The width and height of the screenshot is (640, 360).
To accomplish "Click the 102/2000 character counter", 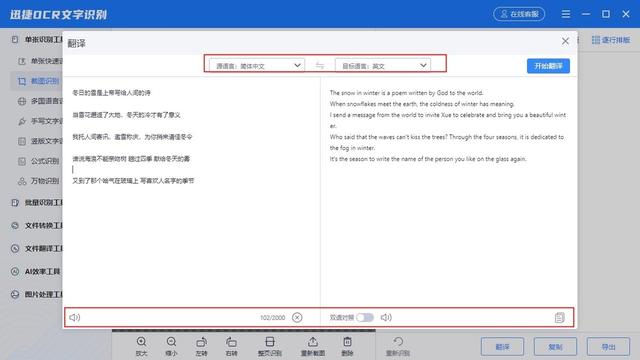I will click(x=272, y=318).
